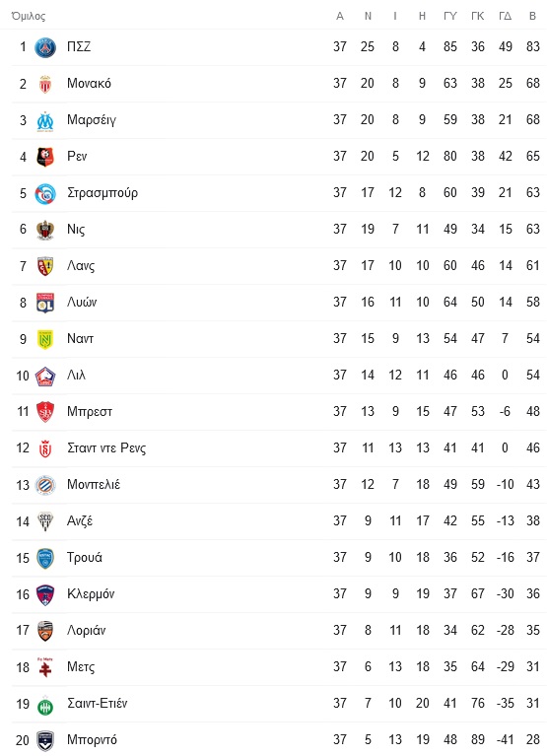Click the Σαιντ-Ετιέν green crest
The width and height of the screenshot is (547, 756).
click(x=45, y=705)
